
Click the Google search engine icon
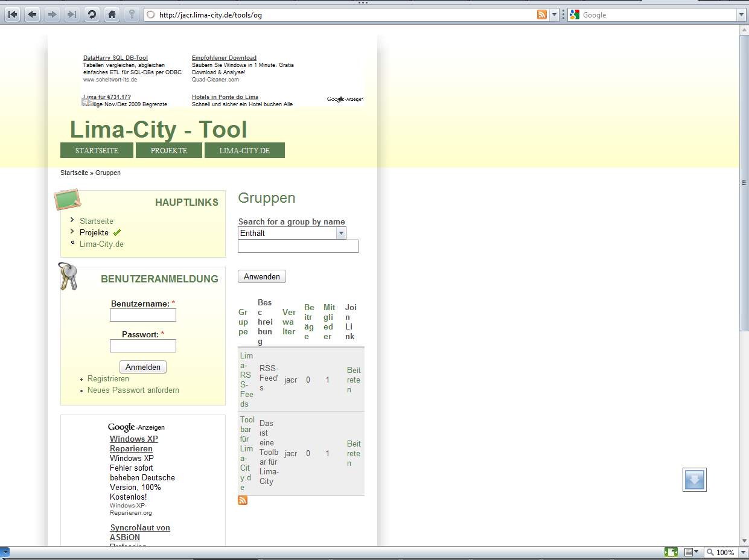click(574, 14)
